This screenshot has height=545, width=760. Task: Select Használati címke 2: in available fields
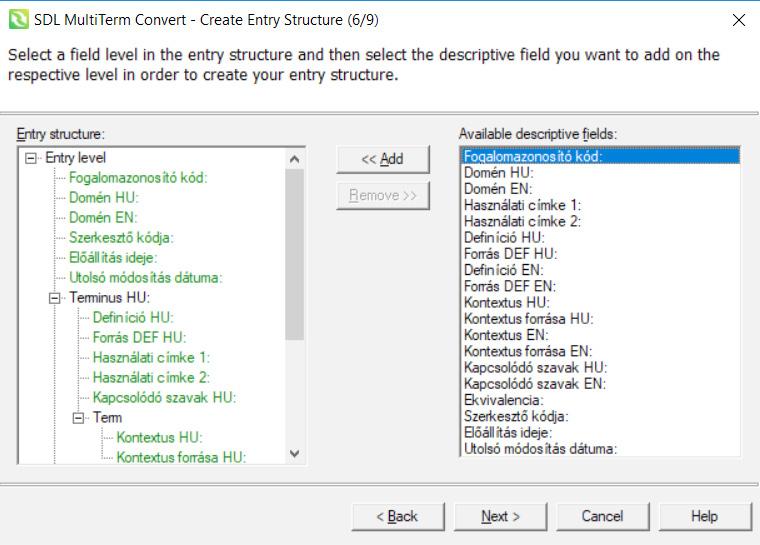click(600, 221)
